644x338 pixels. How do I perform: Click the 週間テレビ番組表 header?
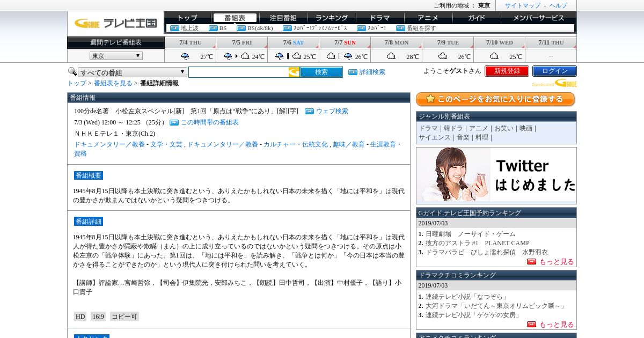115,42
